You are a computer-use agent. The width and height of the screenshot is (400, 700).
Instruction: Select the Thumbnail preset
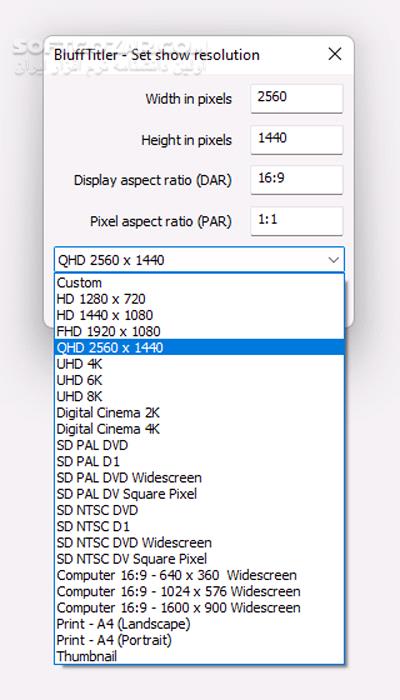pyautogui.click(x=199, y=656)
